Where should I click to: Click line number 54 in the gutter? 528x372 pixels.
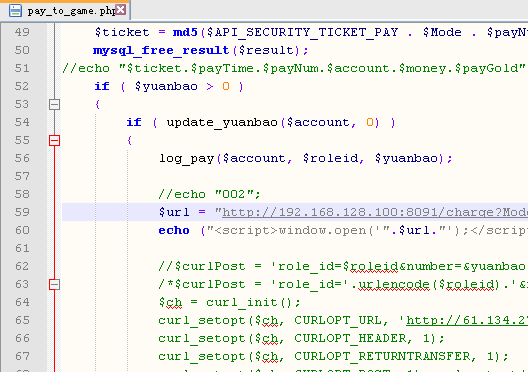tap(22, 123)
